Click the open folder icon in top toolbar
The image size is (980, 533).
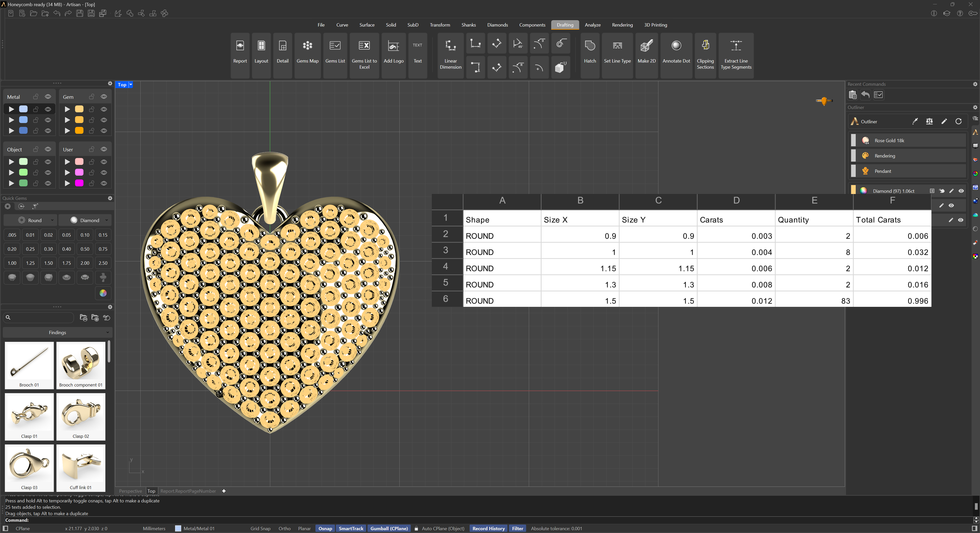33,14
